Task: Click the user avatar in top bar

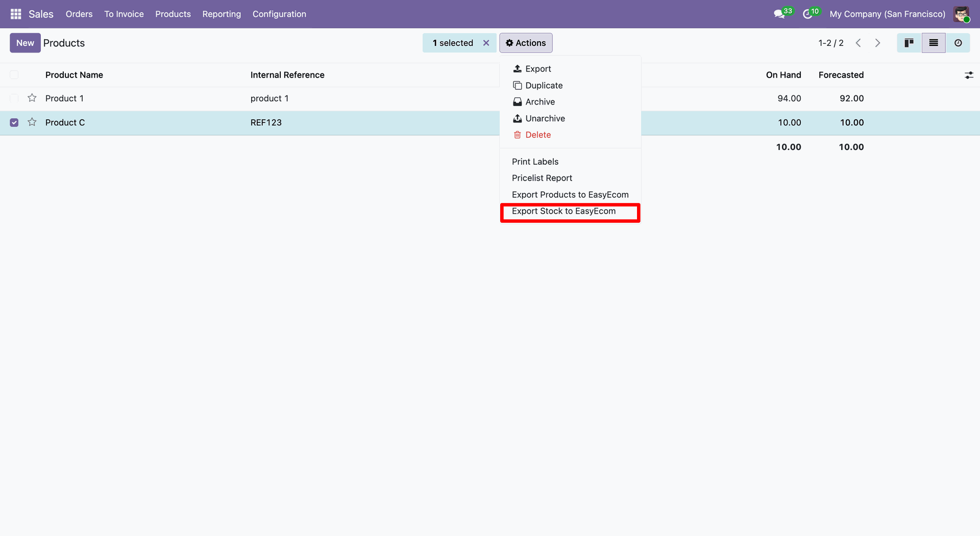Action: [961, 14]
